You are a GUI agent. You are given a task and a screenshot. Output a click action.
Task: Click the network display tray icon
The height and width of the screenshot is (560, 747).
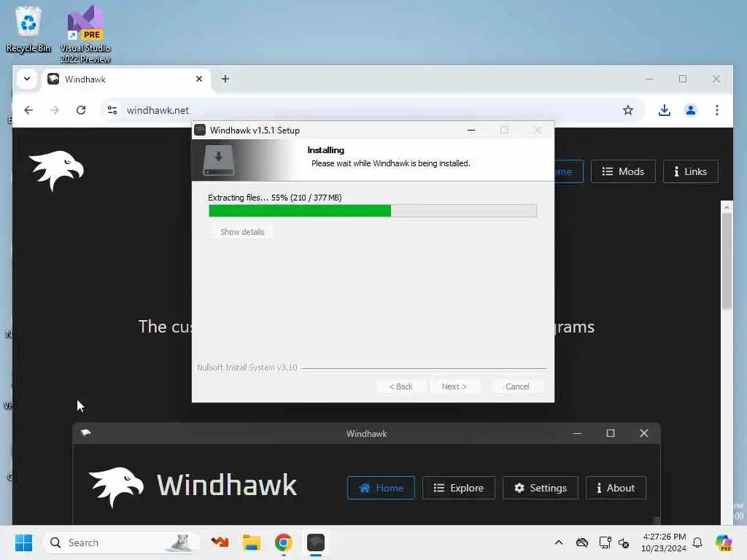click(605, 542)
